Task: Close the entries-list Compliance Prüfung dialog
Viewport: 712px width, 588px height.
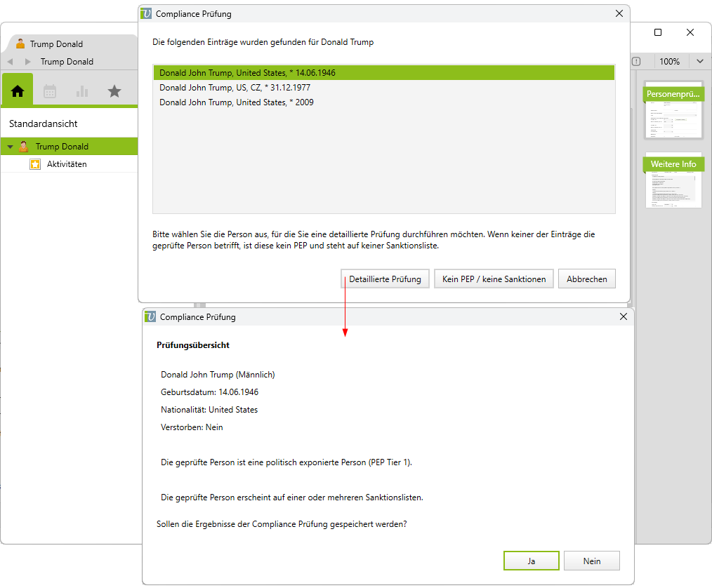Action: 619,13
